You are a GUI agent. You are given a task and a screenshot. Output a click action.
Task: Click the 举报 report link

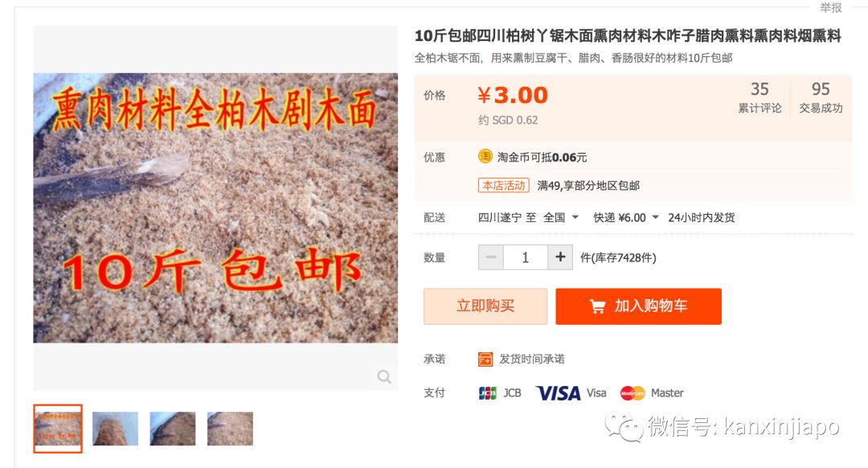[830, 8]
